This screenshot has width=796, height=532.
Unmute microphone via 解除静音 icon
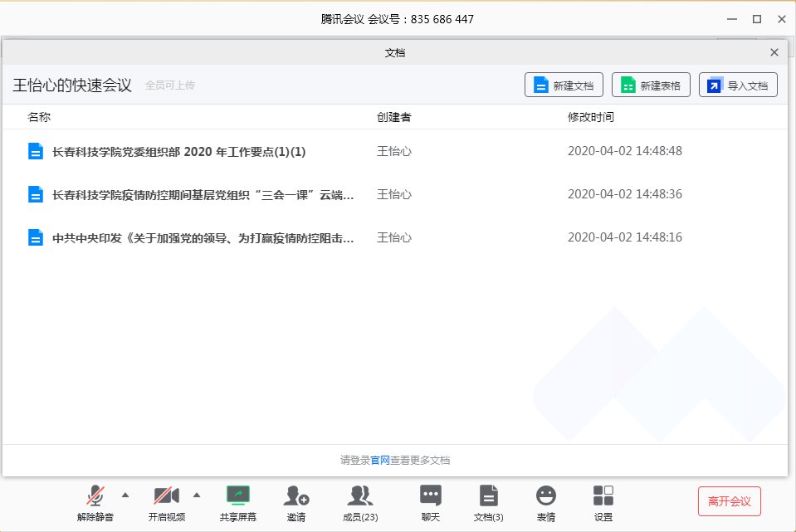pyautogui.click(x=95, y=496)
